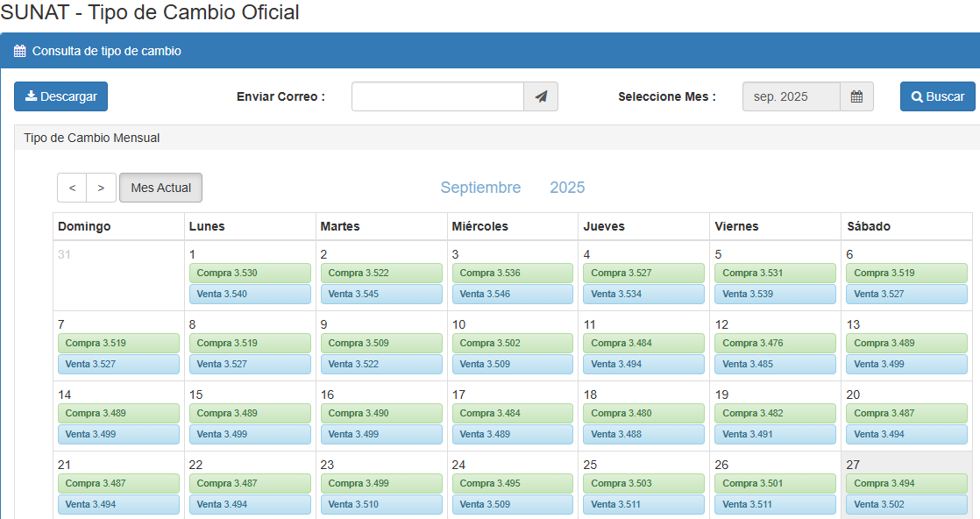Click the 'sep. 2025' month field
The height and width of the screenshot is (519, 980).
point(792,96)
